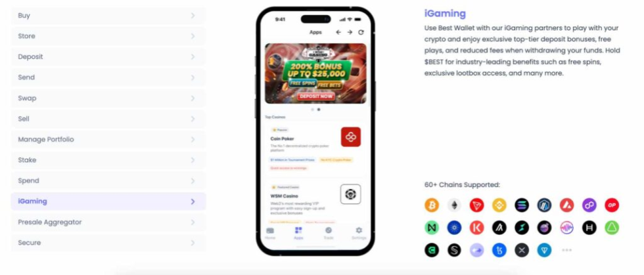Click the Avalanche chain icon
The width and height of the screenshot is (644, 275).
point(566,205)
